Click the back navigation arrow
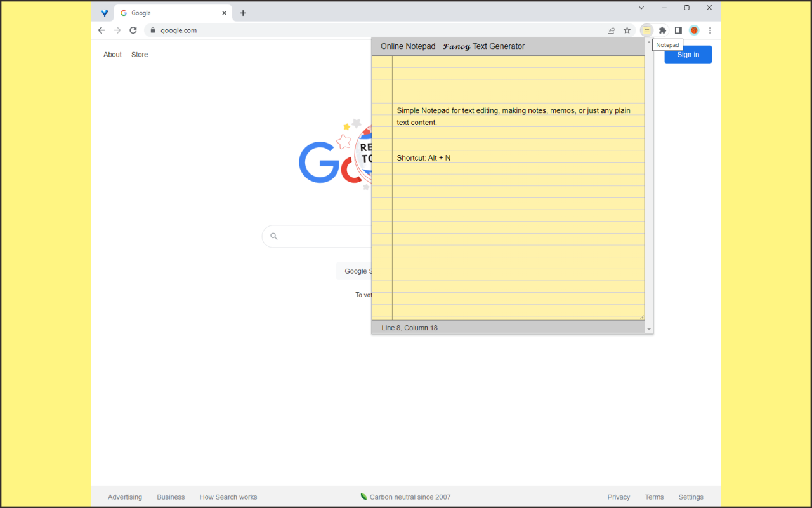Screen dimensions: 812x508 coord(101,30)
